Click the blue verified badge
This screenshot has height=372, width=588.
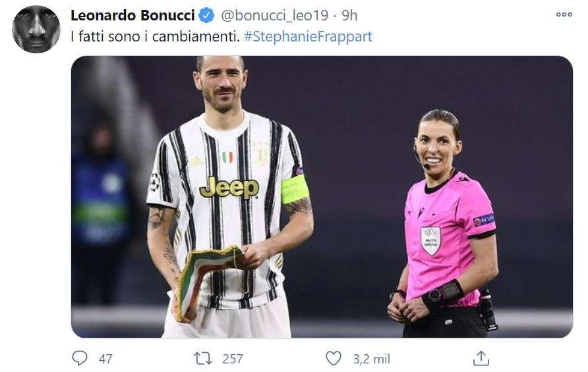(206, 15)
